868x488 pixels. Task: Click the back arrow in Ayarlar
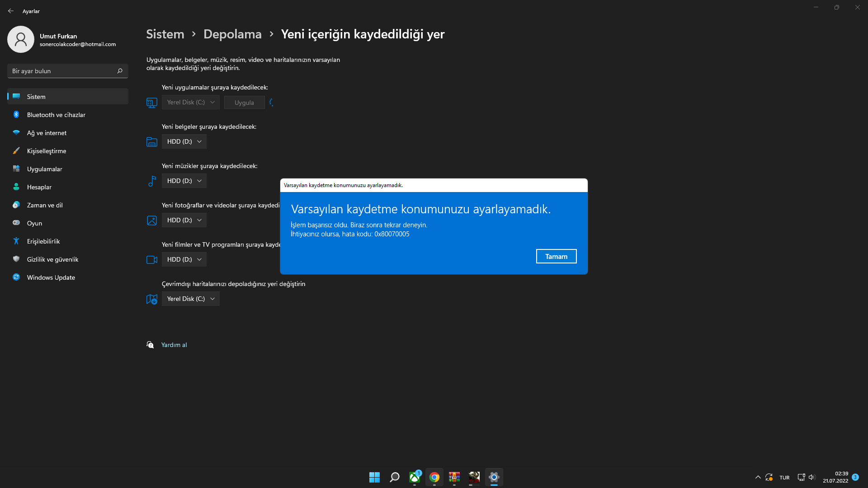point(11,11)
